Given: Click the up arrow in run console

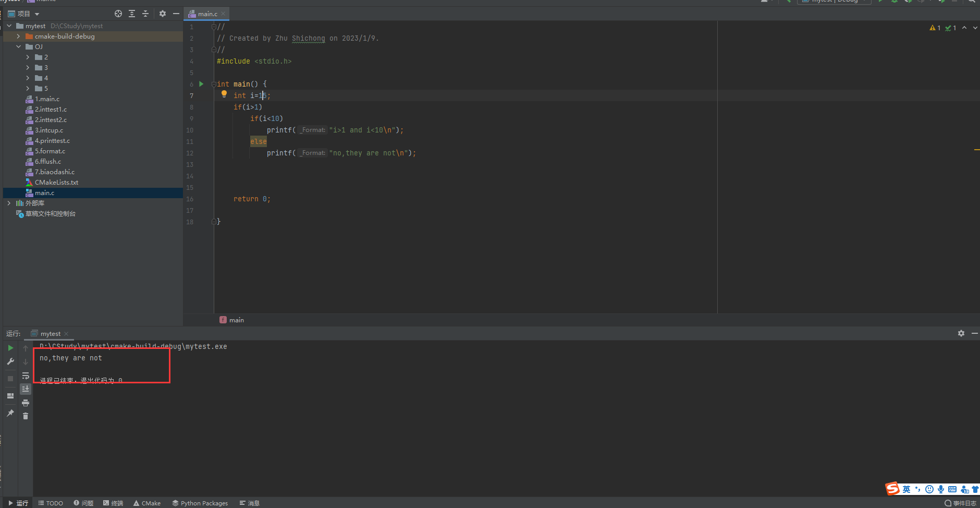Looking at the screenshot, I should [x=26, y=348].
